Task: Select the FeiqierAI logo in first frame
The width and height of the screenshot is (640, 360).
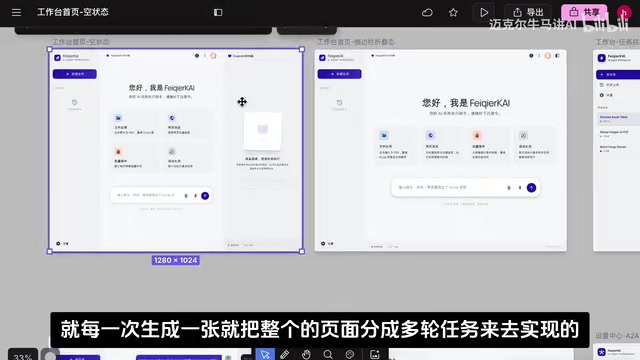Action: 57,58
